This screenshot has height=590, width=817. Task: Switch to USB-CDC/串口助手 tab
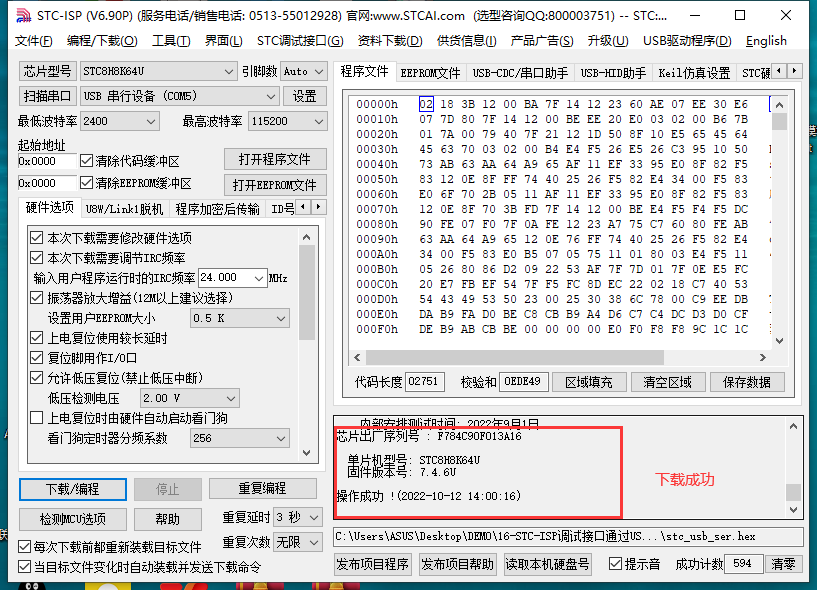click(520, 73)
